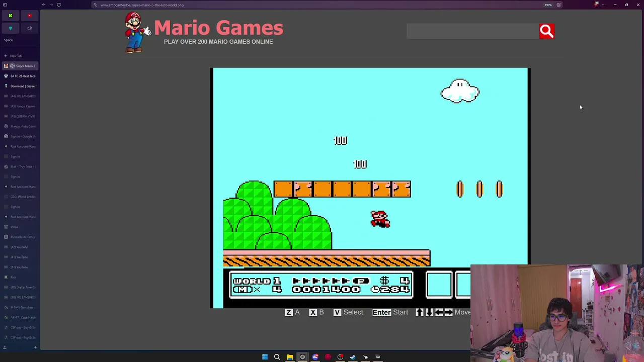644x362 pixels.
Task: Click the red search magnifier button
Action: [x=546, y=31]
